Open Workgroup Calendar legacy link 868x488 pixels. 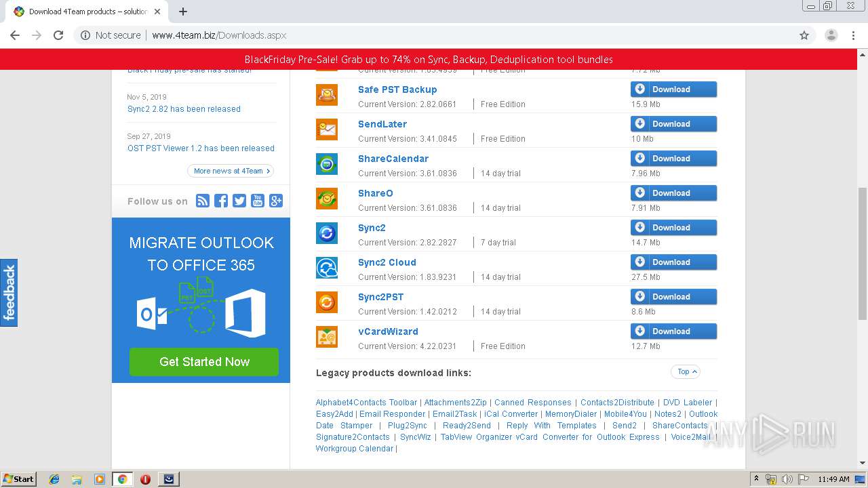[x=355, y=449]
